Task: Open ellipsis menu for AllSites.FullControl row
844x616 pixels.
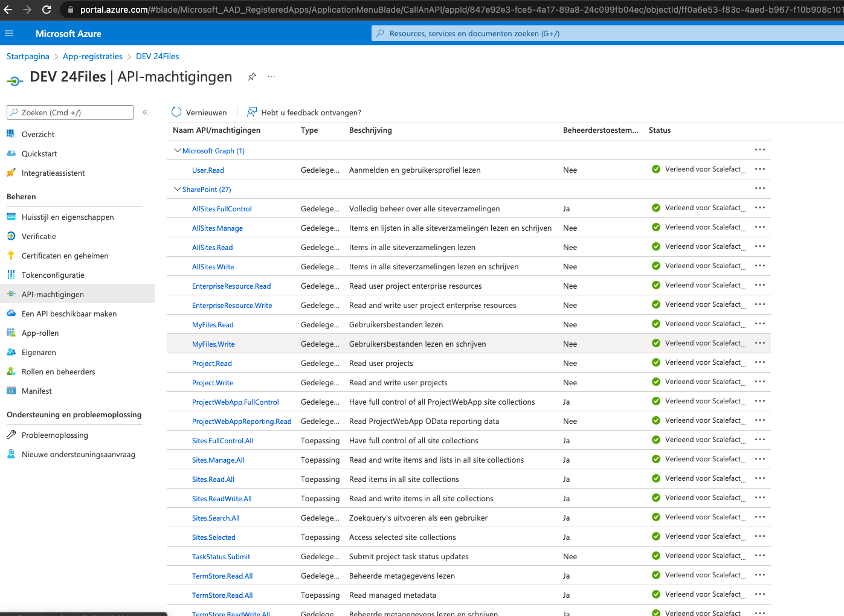Action: click(x=759, y=208)
